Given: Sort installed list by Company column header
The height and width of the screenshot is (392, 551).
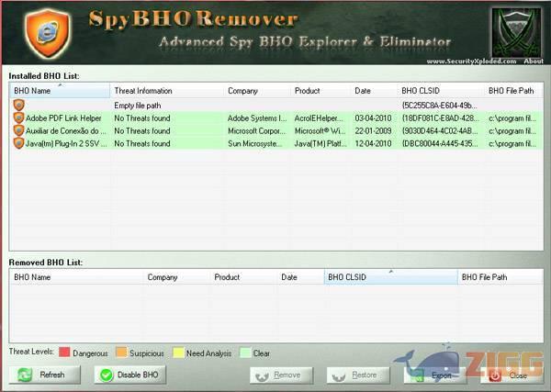Looking at the screenshot, I should point(258,92).
